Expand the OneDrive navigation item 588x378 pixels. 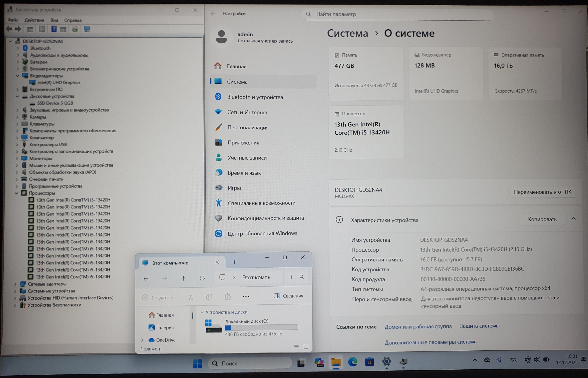pos(142,340)
